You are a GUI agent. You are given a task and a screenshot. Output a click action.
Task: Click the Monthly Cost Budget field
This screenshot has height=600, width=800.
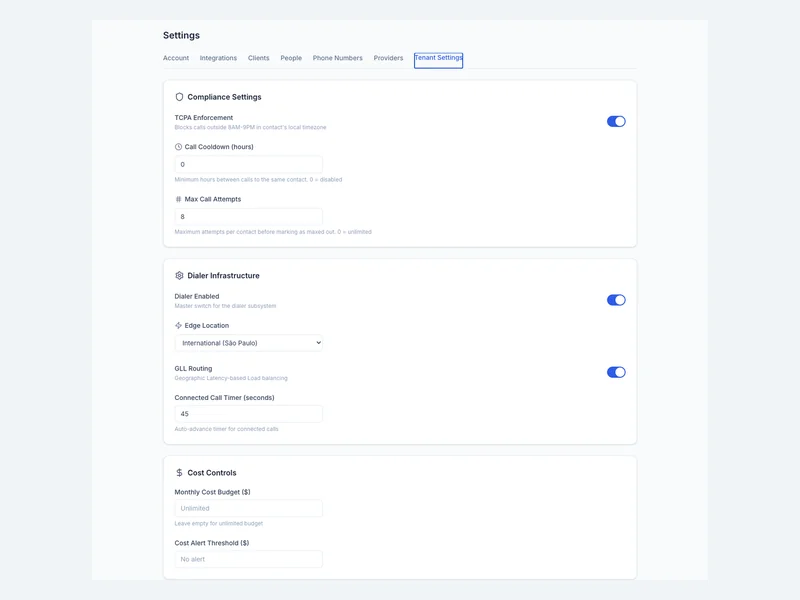pos(248,508)
